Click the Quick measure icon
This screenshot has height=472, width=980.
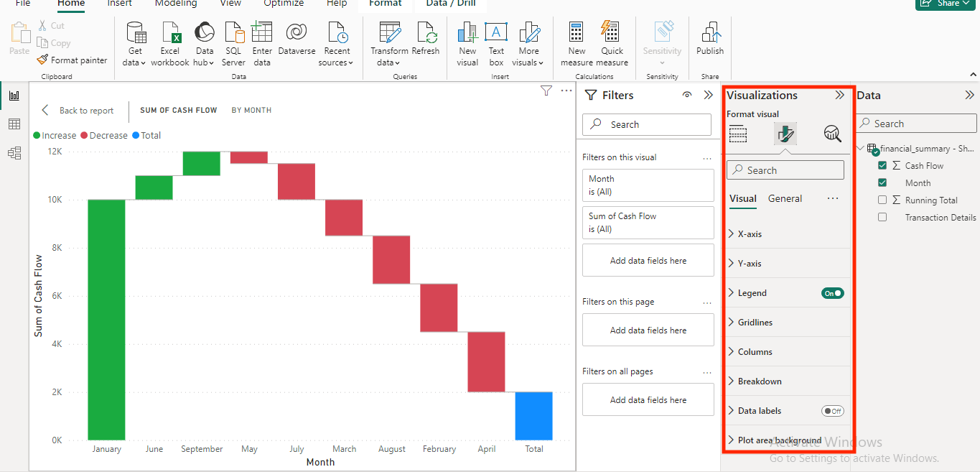click(612, 33)
